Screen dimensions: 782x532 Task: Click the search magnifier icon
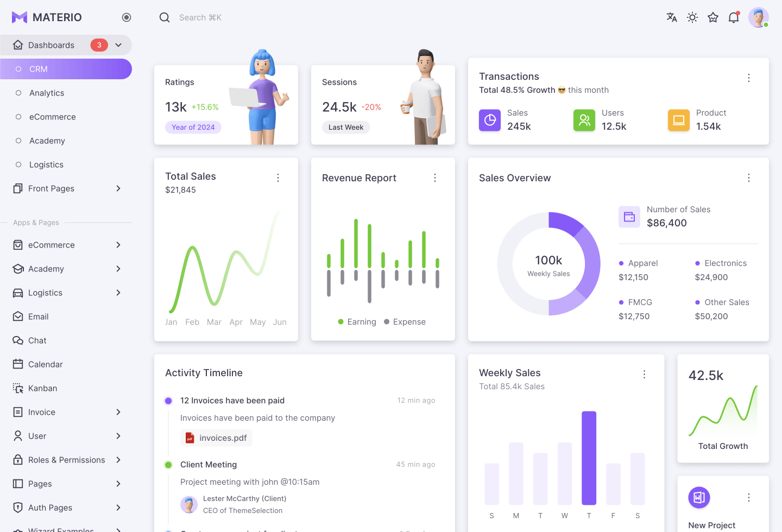click(x=165, y=17)
